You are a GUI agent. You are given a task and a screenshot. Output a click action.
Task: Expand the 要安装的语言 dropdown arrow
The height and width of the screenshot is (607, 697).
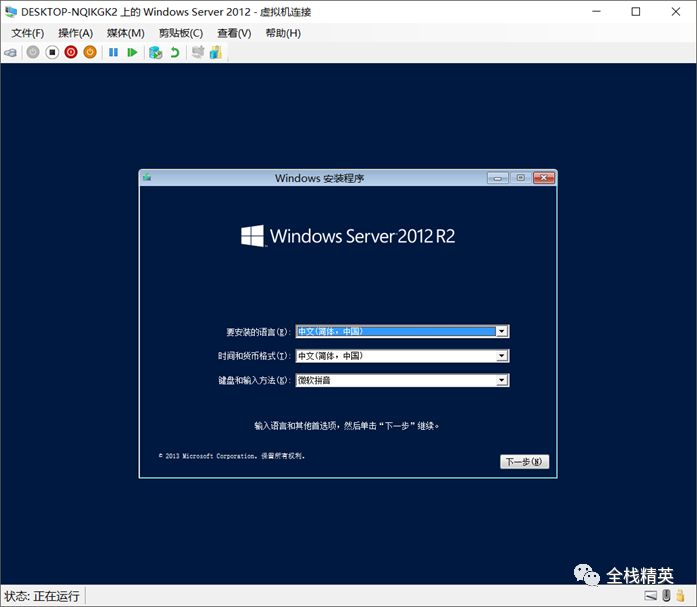(x=502, y=331)
